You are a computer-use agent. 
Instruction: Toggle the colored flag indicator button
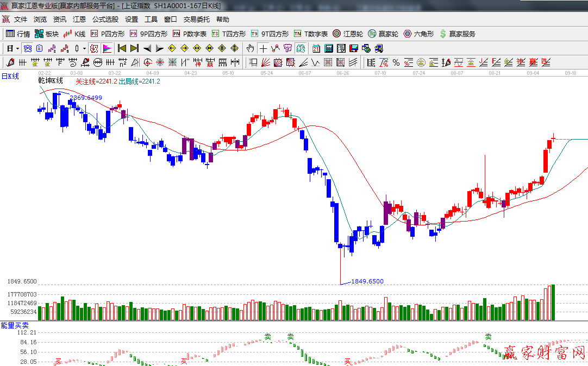pyautogui.click(x=107, y=48)
